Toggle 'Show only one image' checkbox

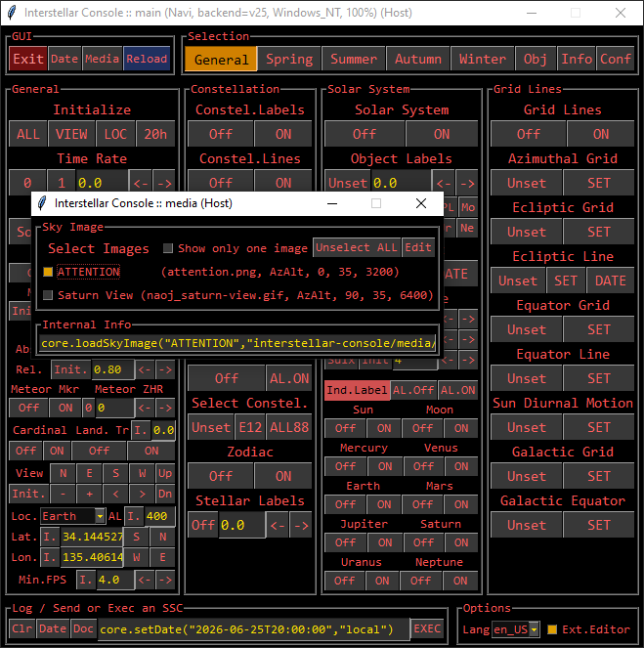pos(168,248)
